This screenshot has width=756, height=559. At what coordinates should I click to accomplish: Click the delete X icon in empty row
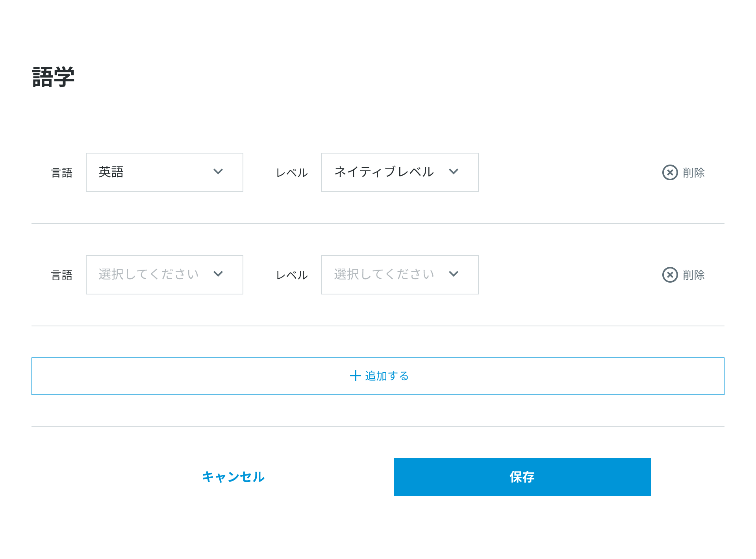(670, 275)
